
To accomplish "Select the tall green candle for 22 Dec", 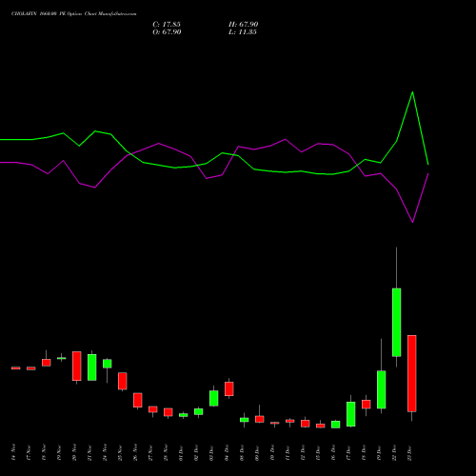I will click(397, 323).
